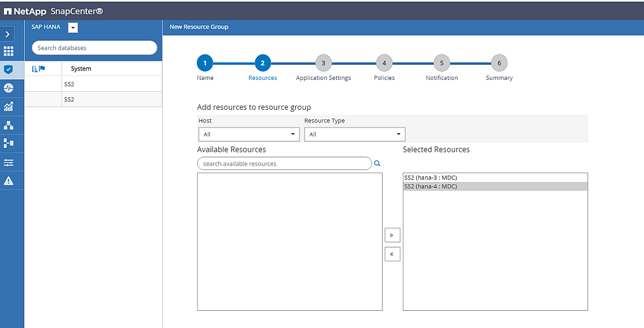This screenshot has height=328, width=644.
Task: Open the SAP HANA plugin dropdown
Action: click(72, 27)
